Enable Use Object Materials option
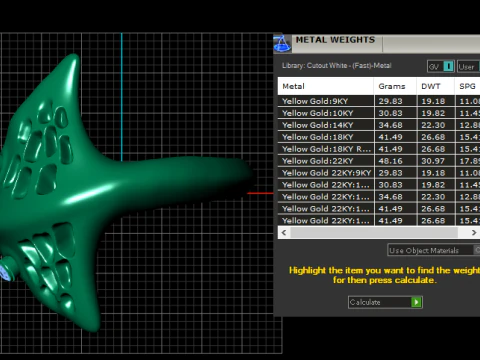 coord(434,250)
